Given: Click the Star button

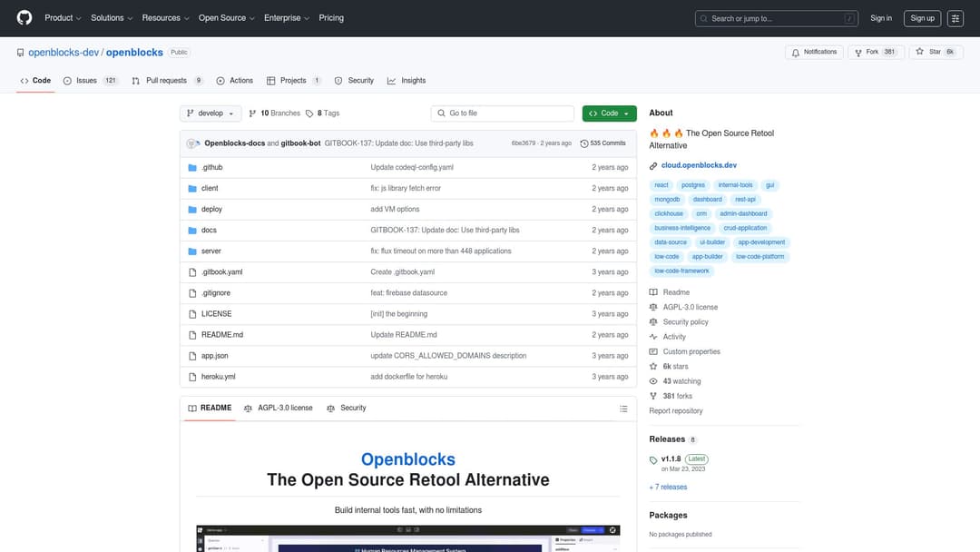Looking at the screenshot, I should pos(936,53).
